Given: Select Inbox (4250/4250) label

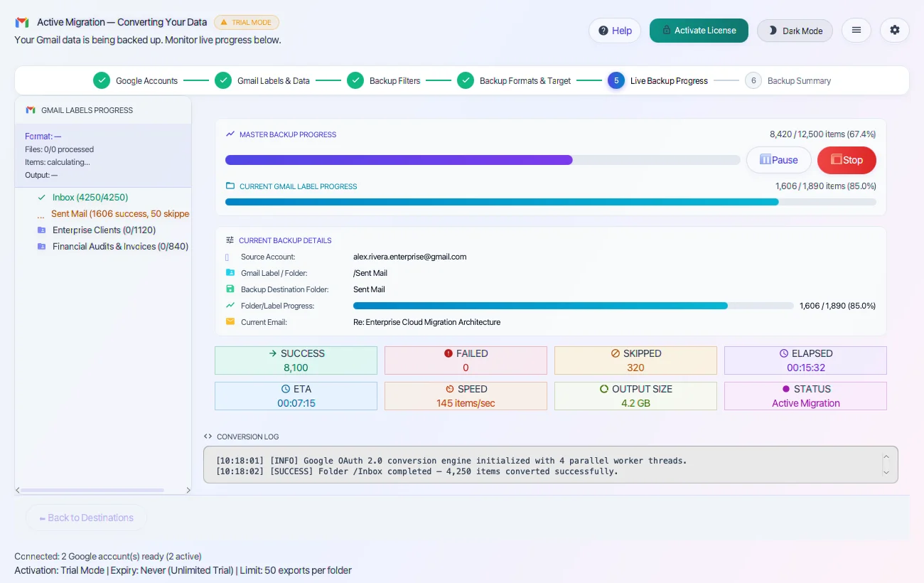Looking at the screenshot, I should (x=90, y=198).
